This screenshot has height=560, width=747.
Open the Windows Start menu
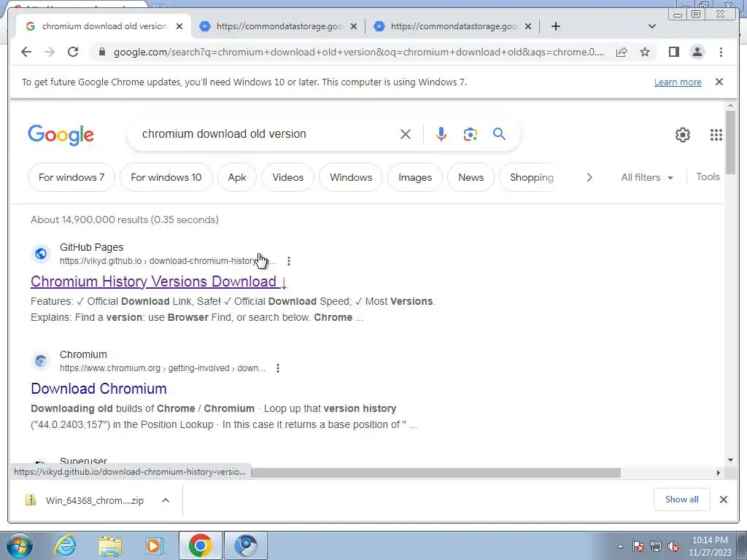[19, 545]
